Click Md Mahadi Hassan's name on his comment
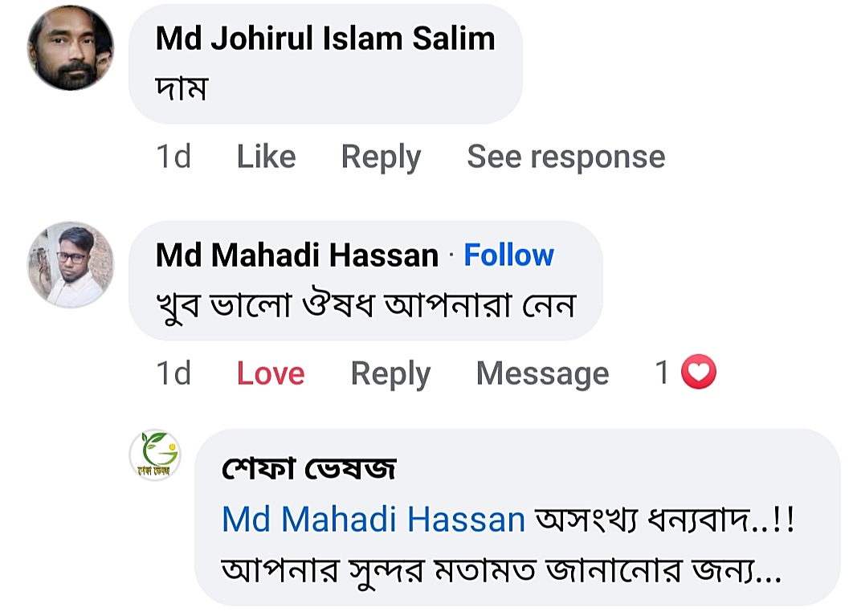This screenshot has height=616, width=853. [297, 255]
